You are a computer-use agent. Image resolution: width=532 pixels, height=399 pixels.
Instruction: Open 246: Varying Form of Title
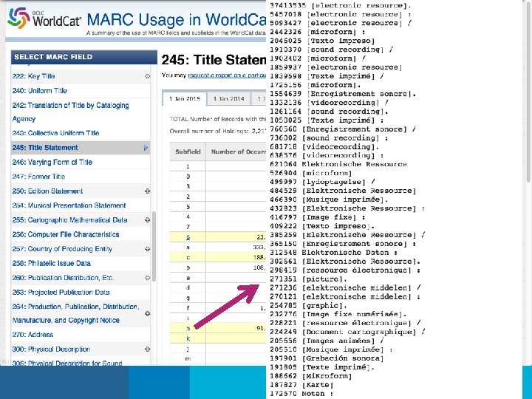pos(52,162)
